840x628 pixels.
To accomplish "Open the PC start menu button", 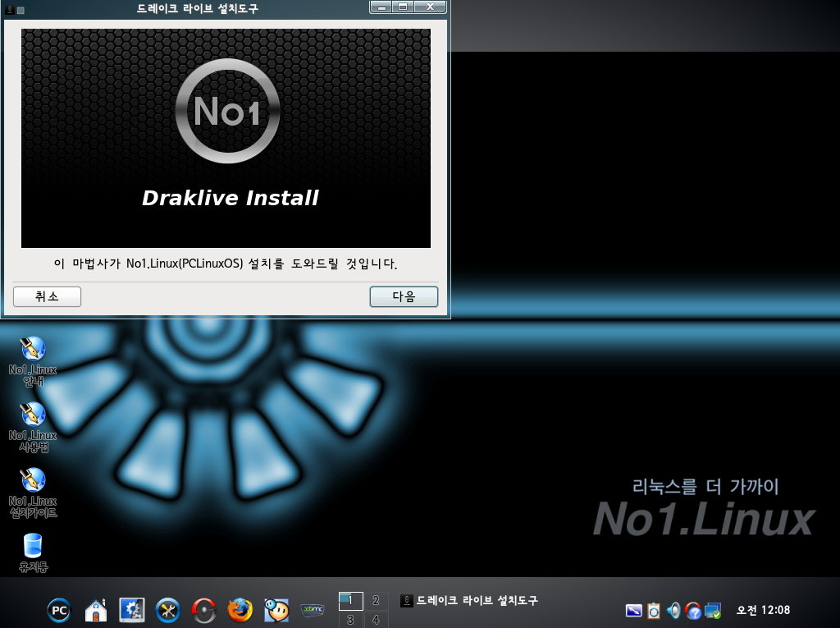I will coord(59,610).
